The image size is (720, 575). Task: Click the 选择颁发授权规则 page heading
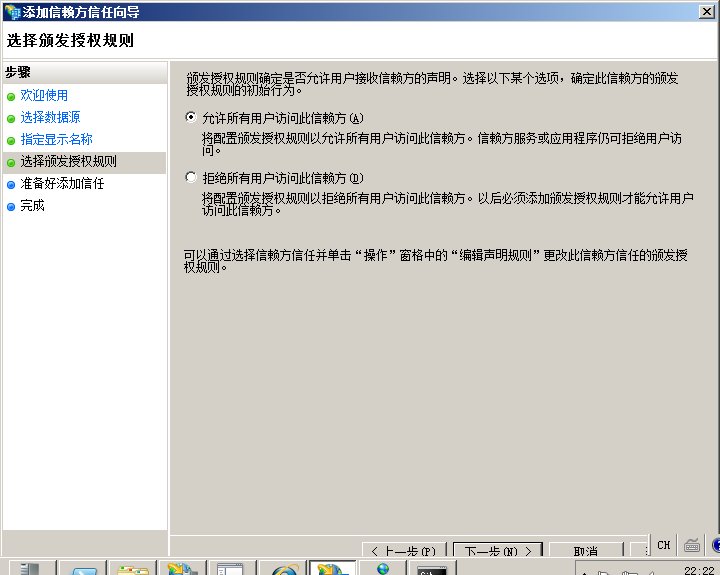[70, 40]
